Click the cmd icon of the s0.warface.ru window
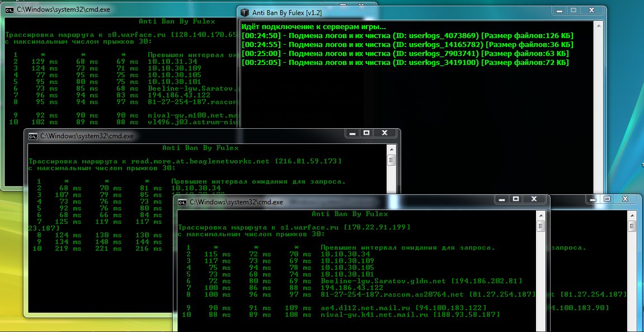Image resolution: width=644 pixels, height=332 pixels. pyautogui.click(x=10, y=10)
